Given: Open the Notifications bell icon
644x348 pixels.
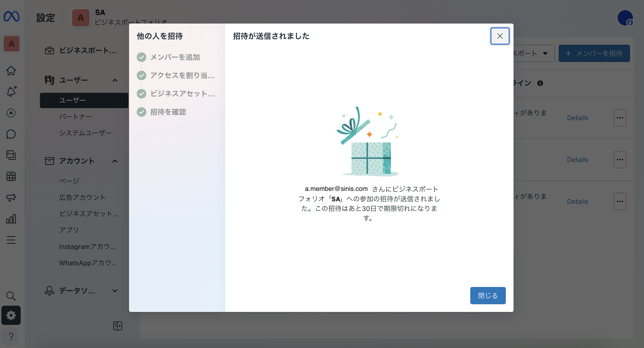Looking at the screenshot, I should coord(11,92).
